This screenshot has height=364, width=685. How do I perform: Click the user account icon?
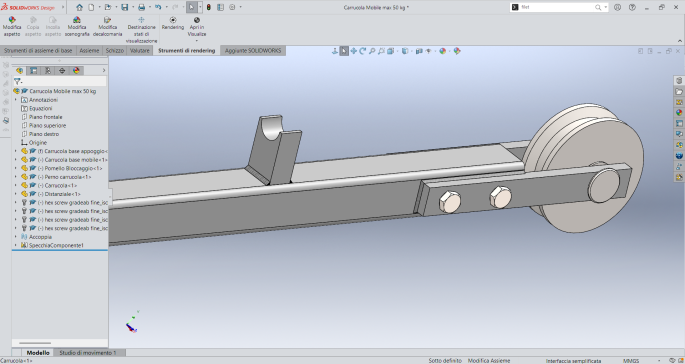(617, 7)
